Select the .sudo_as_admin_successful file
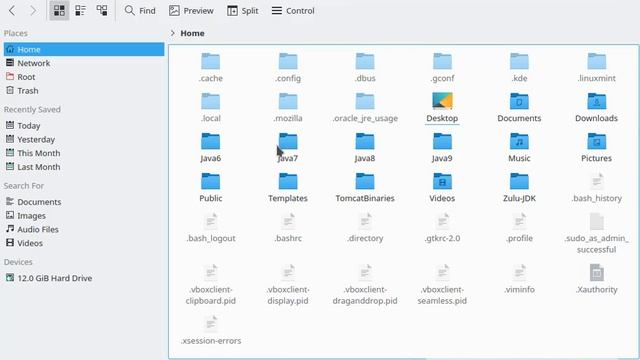 (596, 233)
